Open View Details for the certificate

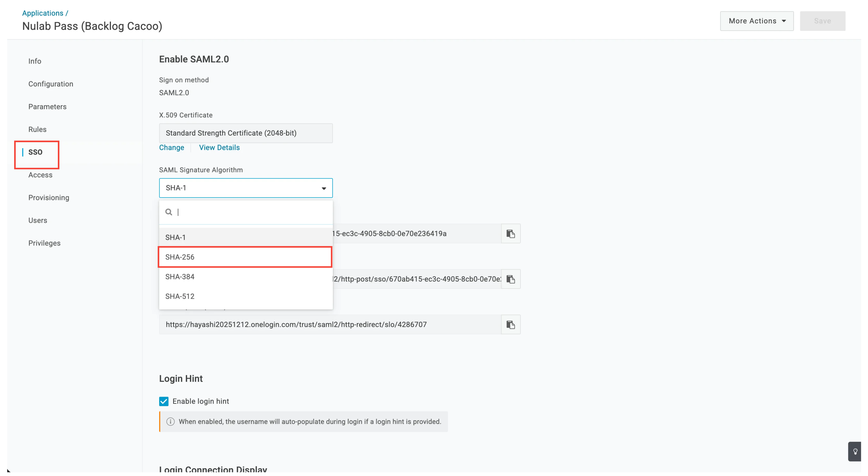pyautogui.click(x=219, y=148)
